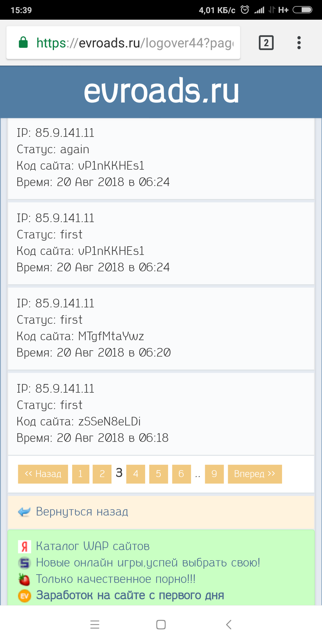Open the Android recent apps menu
This screenshot has width=322, height=644.
95,624
